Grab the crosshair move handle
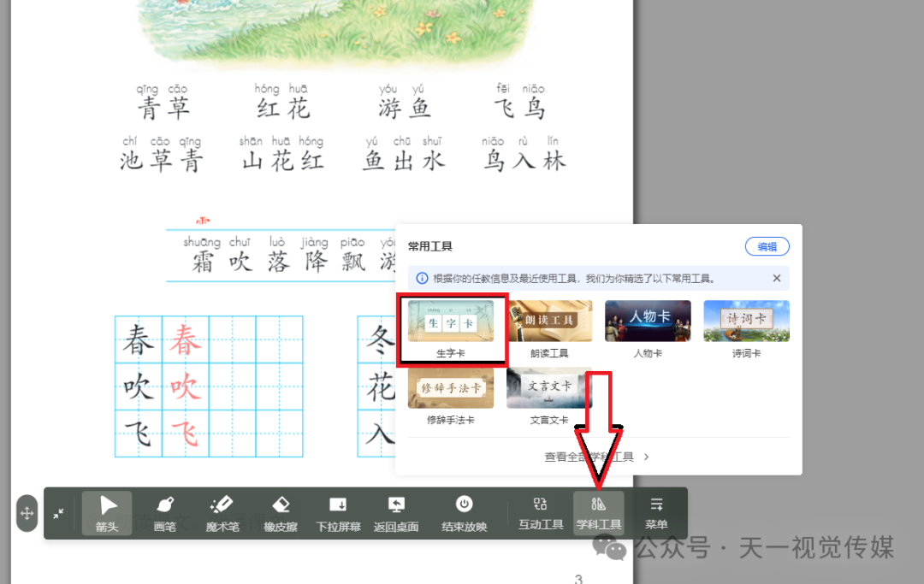The width and height of the screenshot is (924, 584). click(27, 513)
